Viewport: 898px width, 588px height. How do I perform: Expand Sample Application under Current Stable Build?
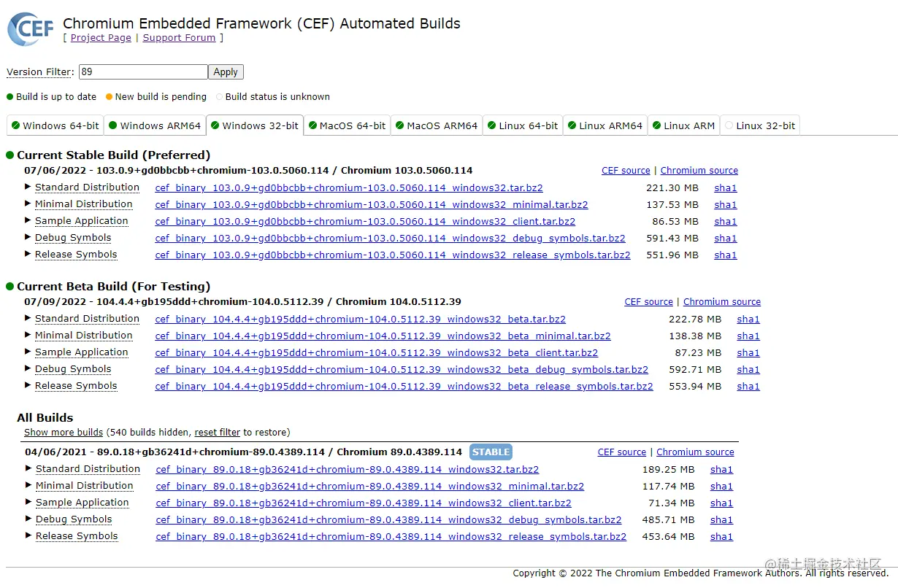(x=82, y=221)
